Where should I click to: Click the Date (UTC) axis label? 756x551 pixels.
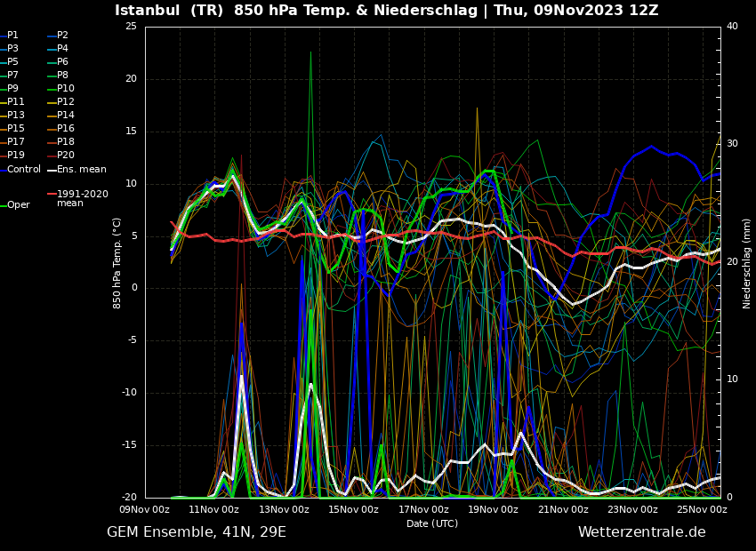coord(432,523)
